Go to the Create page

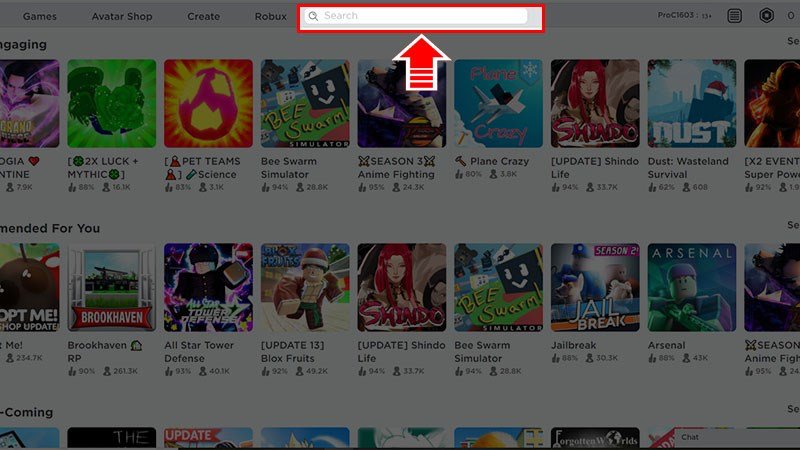204,16
